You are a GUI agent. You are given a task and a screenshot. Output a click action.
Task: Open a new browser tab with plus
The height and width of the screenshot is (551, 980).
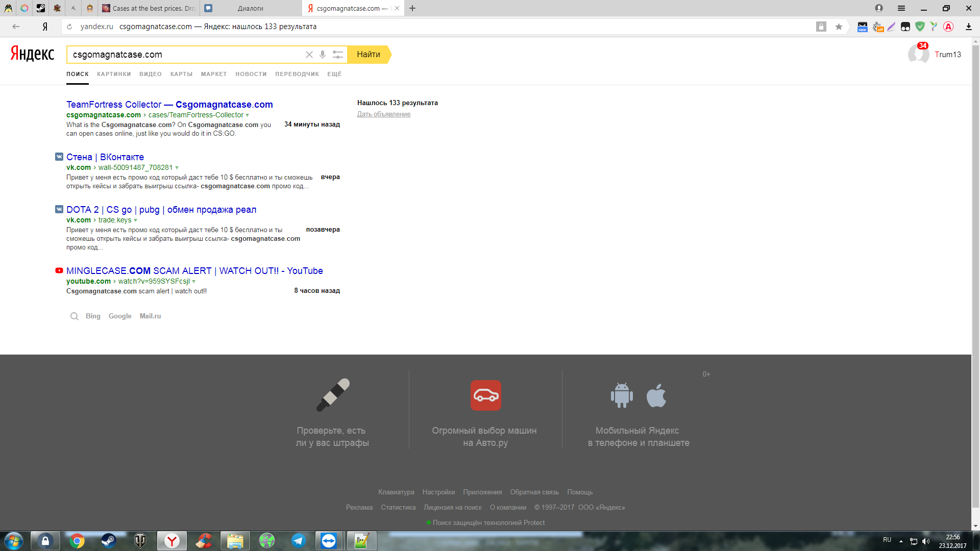(412, 8)
